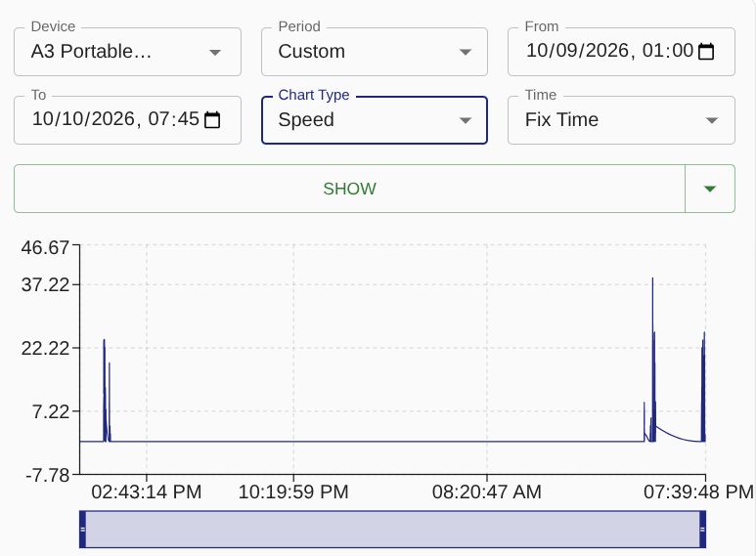Open the Device dropdown showing A3 Portable

[127, 52]
